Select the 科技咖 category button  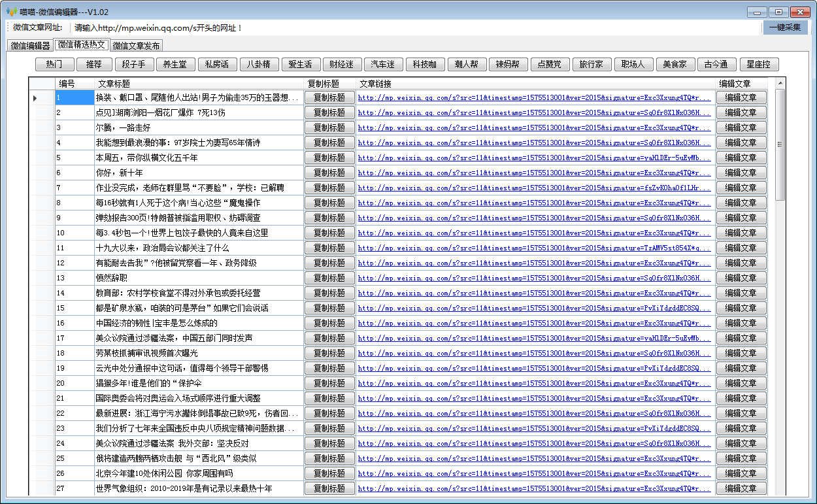[425, 64]
